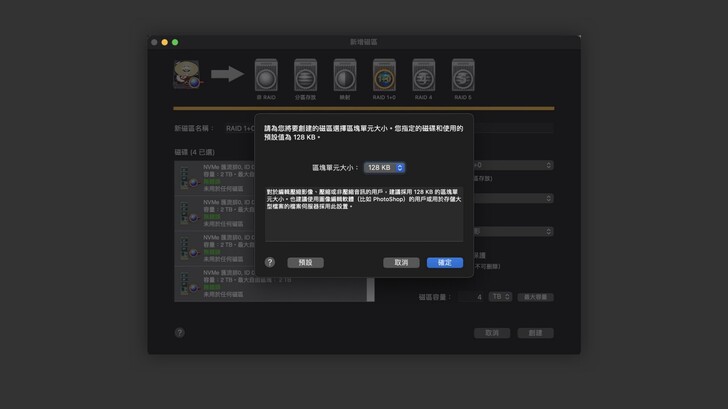Minimize the window with the yellow button

164,42
